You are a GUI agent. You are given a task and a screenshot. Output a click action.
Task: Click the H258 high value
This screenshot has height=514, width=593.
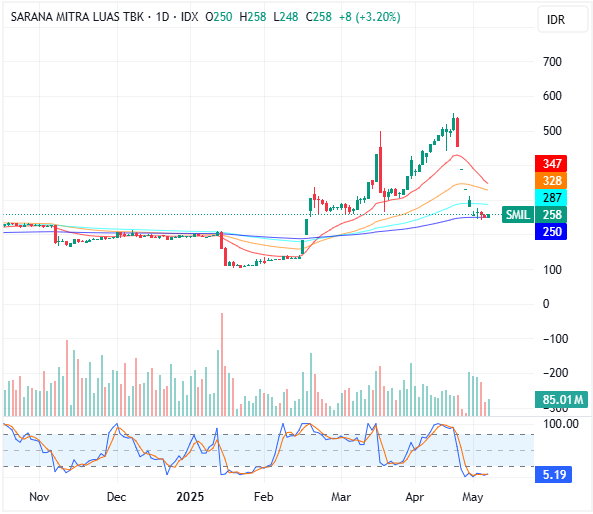tap(253, 17)
